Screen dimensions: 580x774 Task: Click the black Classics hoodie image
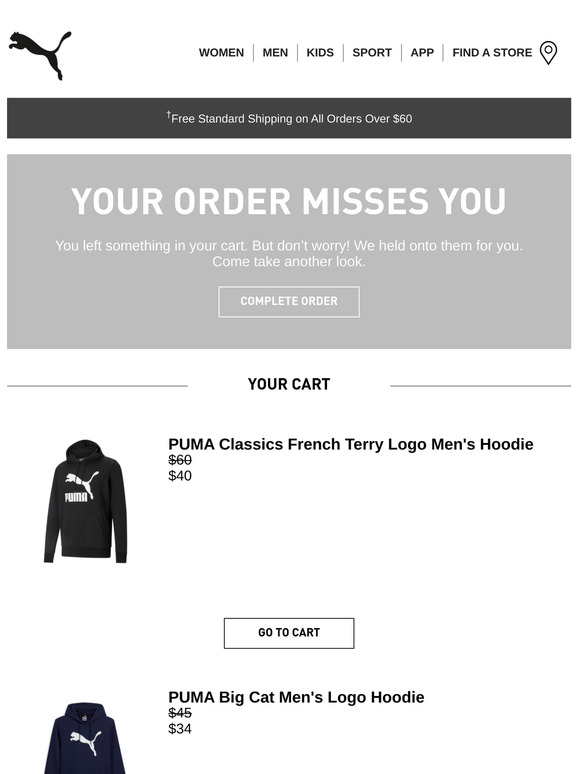click(85, 501)
